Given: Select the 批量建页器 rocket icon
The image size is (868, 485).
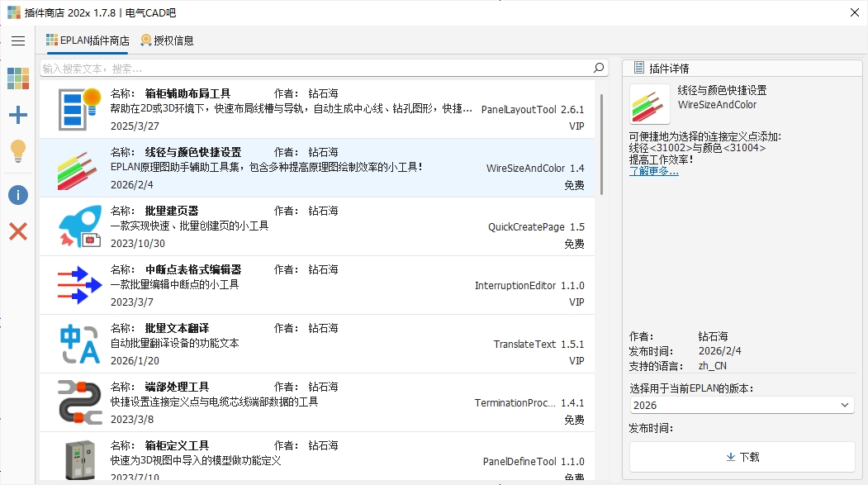Looking at the screenshot, I should point(79,226).
